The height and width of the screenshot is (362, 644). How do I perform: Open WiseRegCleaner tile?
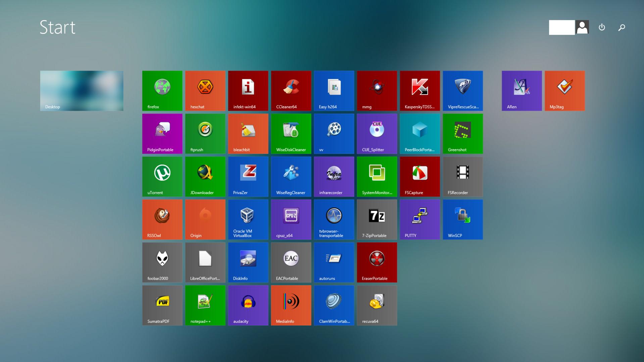pyautogui.click(x=291, y=176)
